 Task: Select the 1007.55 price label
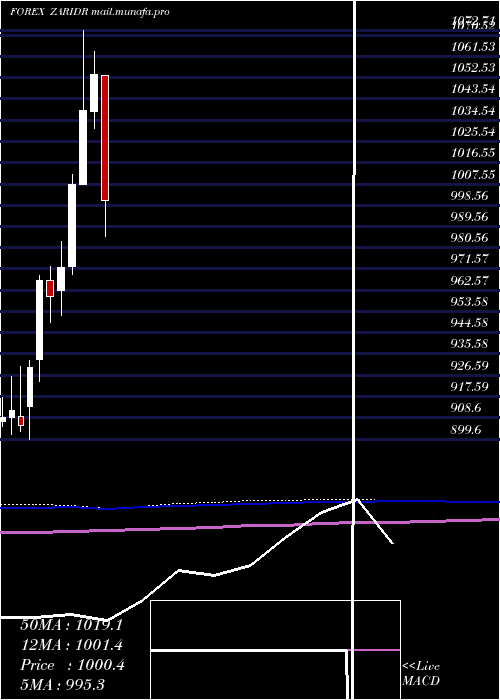(473, 174)
